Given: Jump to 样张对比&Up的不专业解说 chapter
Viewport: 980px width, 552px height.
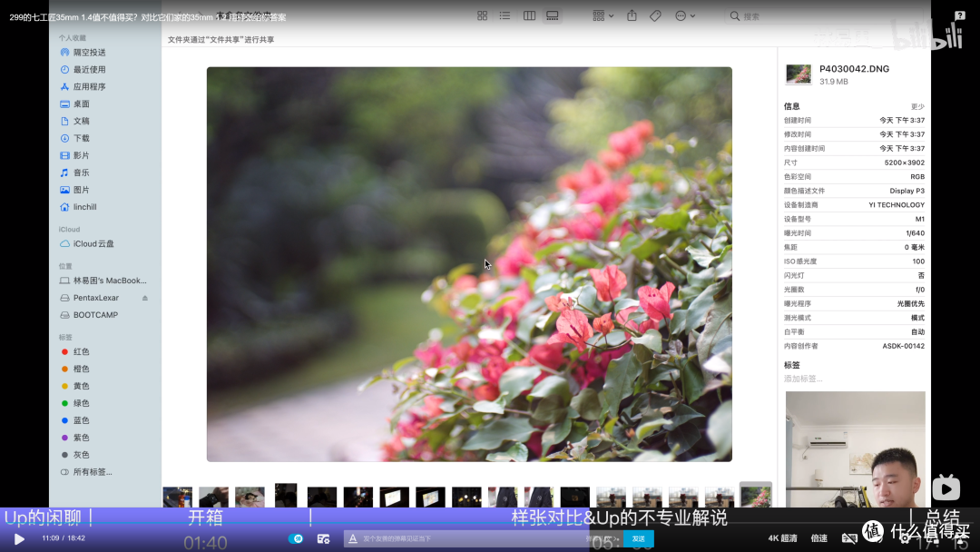Looking at the screenshot, I should click(620, 517).
